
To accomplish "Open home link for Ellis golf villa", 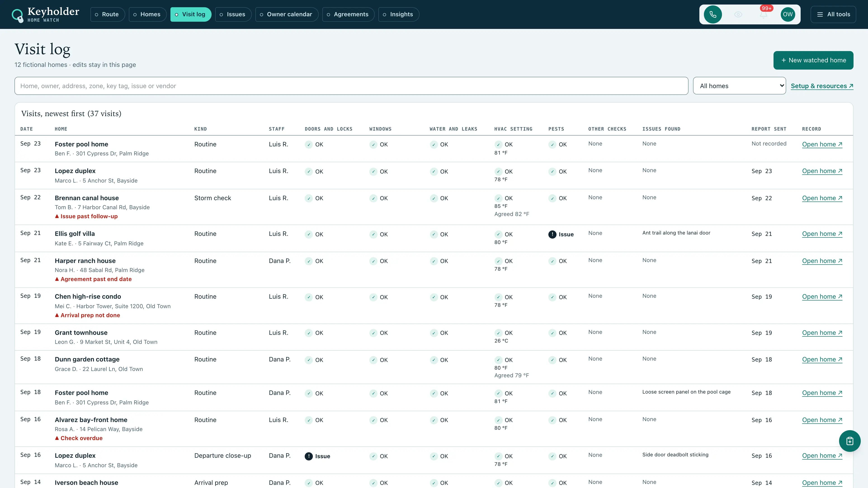I will coord(822,234).
